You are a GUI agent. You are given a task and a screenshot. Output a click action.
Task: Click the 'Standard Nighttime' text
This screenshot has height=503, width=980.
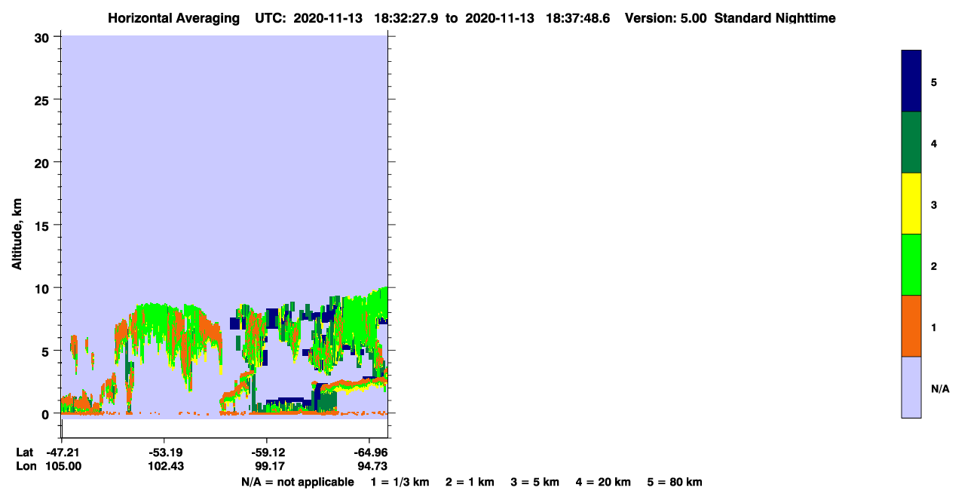(775, 18)
